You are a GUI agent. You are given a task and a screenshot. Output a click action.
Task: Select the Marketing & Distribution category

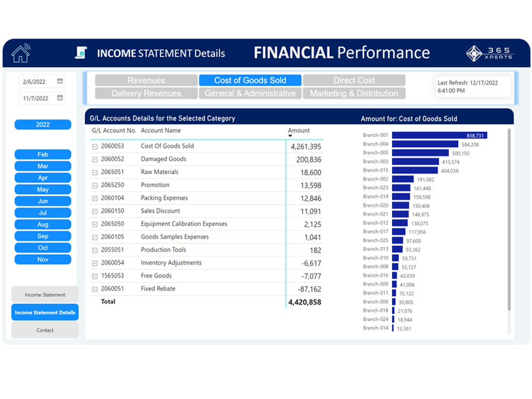click(x=354, y=93)
